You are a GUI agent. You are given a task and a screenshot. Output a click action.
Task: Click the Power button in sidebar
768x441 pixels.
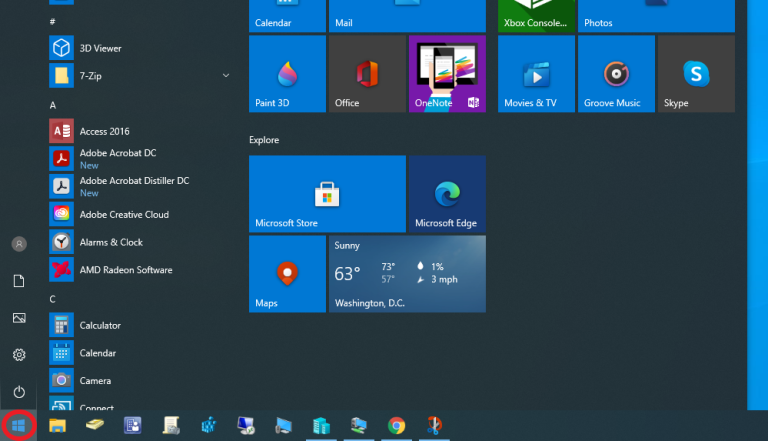tap(18, 392)
